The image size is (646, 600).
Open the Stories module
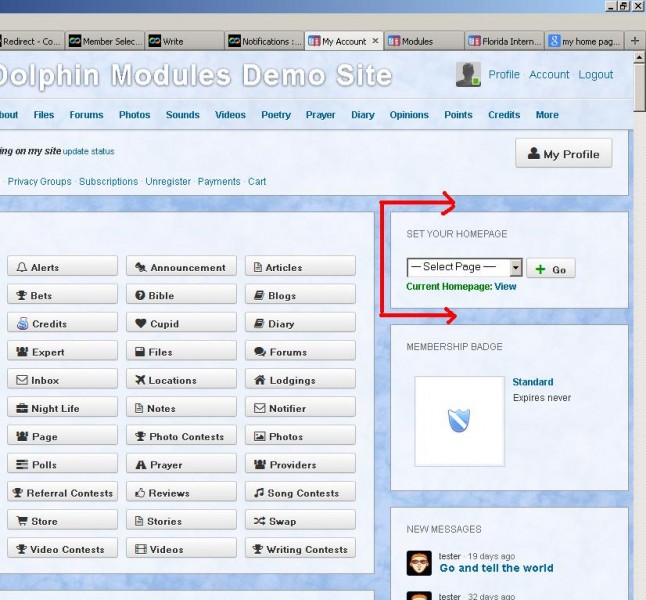tap(181, 521)
